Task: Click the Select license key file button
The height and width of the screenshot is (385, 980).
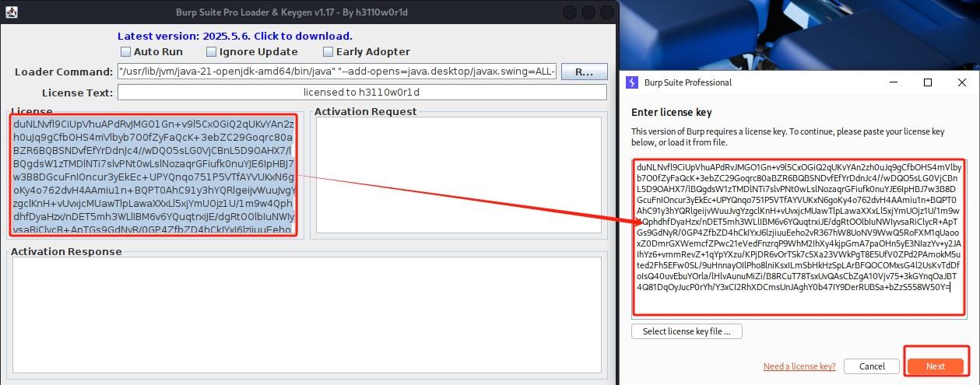Action: (687, 331)
